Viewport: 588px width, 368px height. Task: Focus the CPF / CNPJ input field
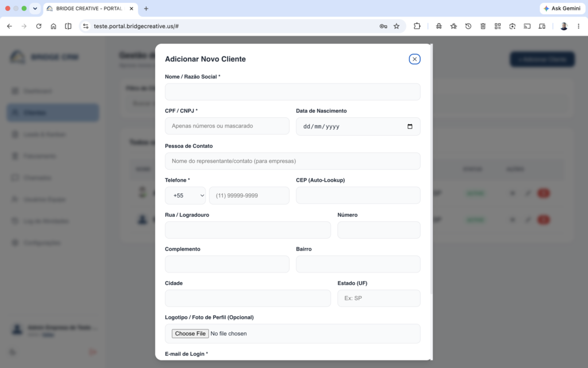click(x=227, y=126)
